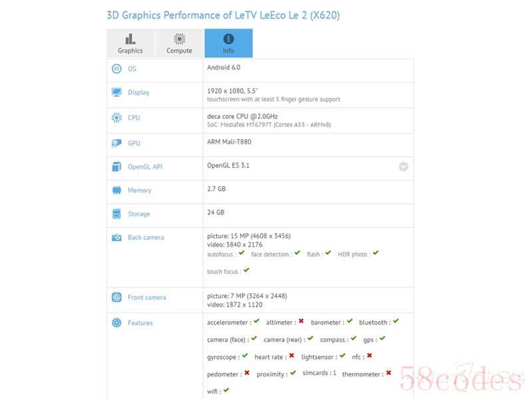Click the Display monitor icon
Image resolution: width=532 pixels, height=399 pixels.
[116, 92]
